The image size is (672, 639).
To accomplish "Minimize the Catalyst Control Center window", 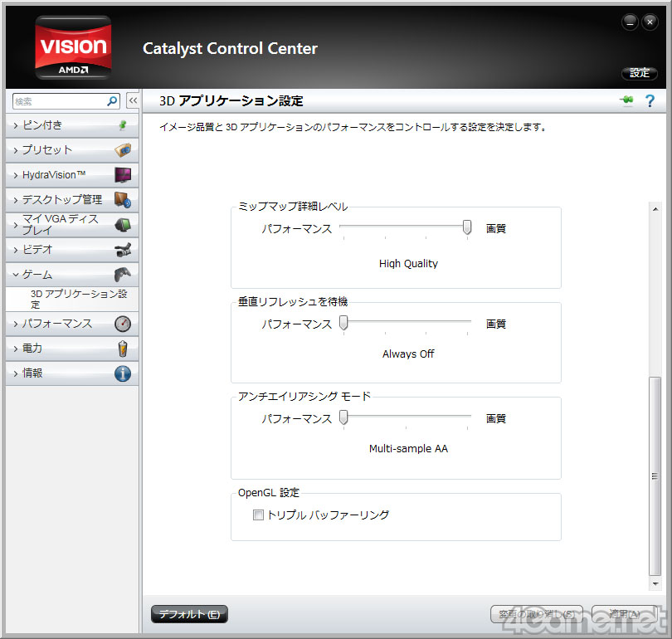I will pyautogui.click(x=630, y=22).
